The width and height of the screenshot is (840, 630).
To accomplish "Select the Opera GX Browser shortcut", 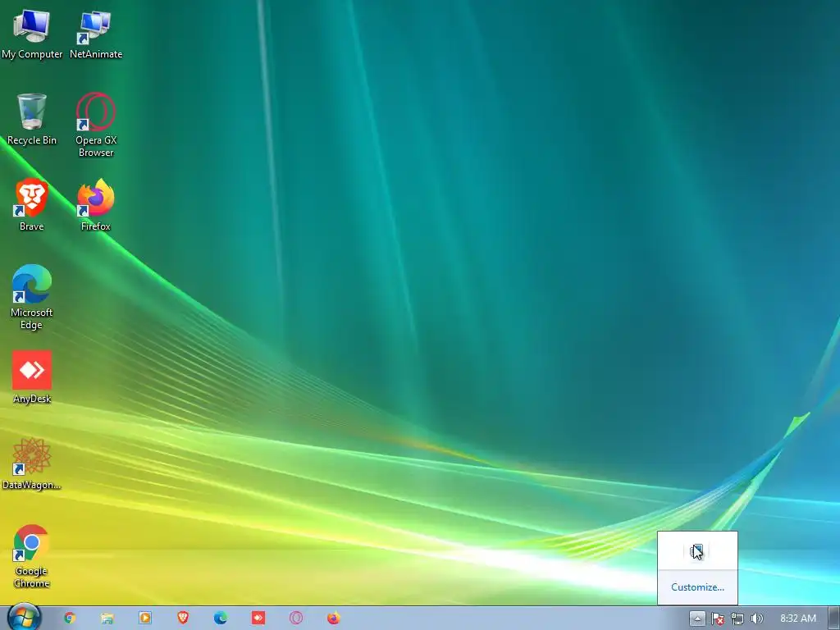I will coord(96,125).
